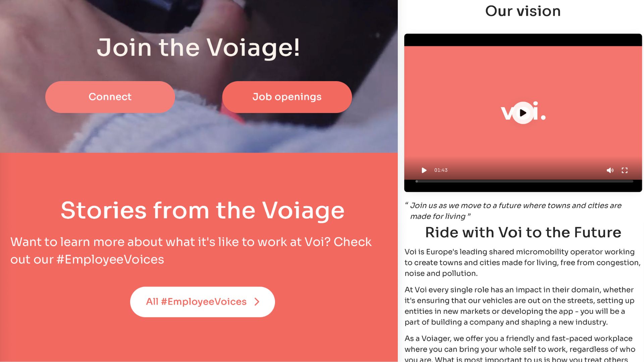The width and height of the screenshot is (644, 362).
Task: Mute the video using the speaker icon
Action: [610, 170]
